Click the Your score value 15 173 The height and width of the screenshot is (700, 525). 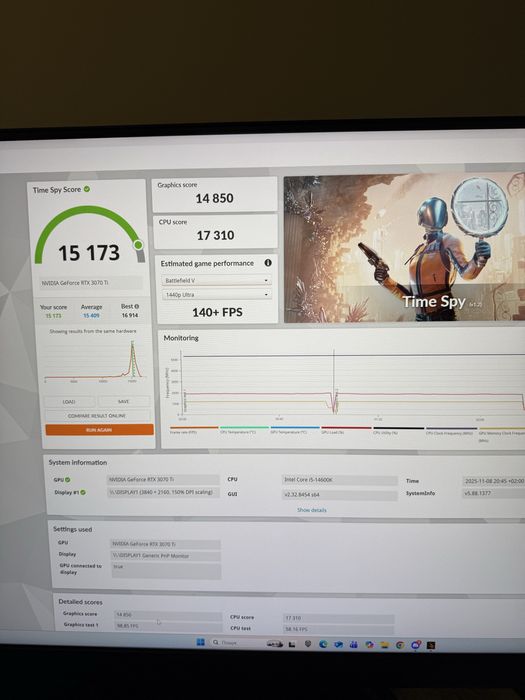[x=53, y=316]
